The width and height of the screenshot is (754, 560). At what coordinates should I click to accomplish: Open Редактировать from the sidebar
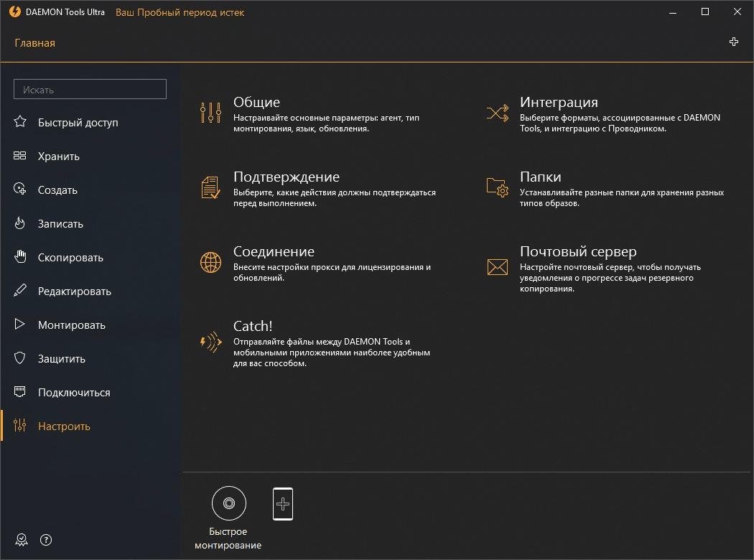[x=75, y=291]
